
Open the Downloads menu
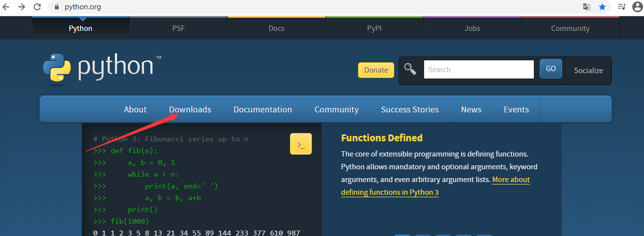[x=190, y=109]
